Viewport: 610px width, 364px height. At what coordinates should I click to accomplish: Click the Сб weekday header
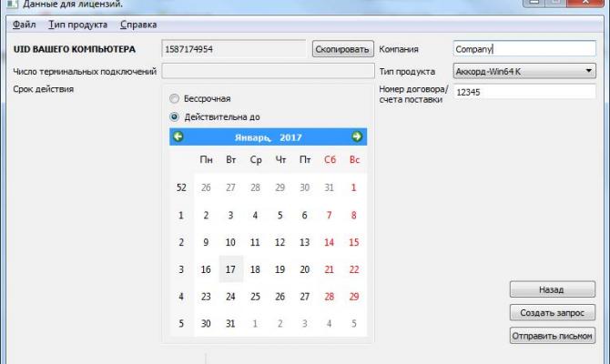point(330,159)
